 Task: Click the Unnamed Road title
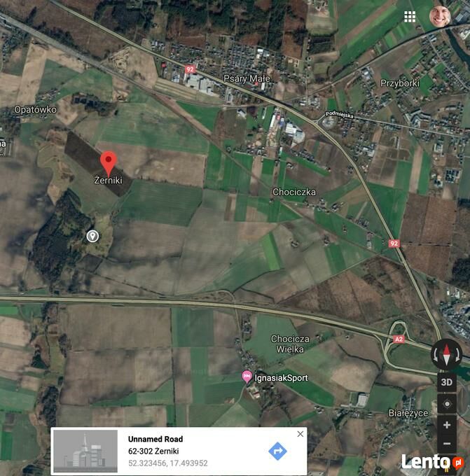point(155,439)
